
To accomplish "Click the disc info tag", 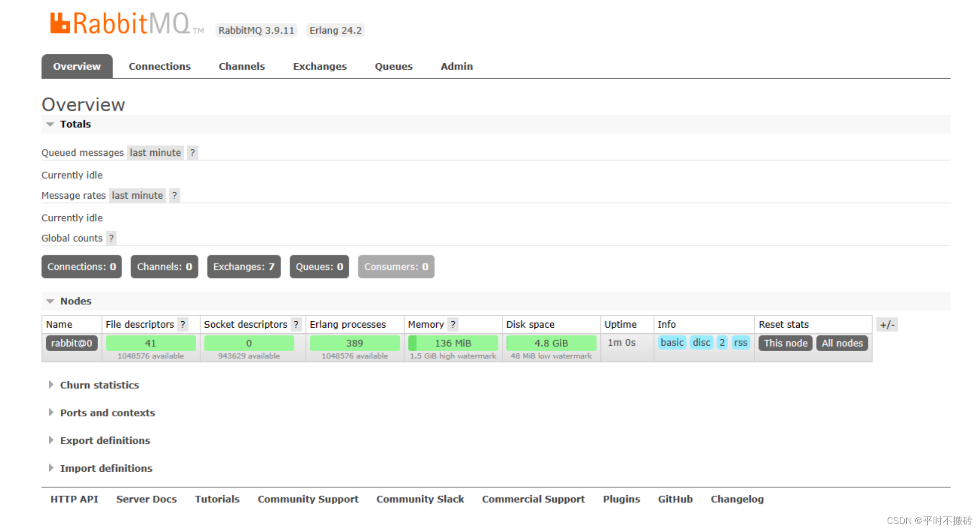I will [x=701, y=343].
